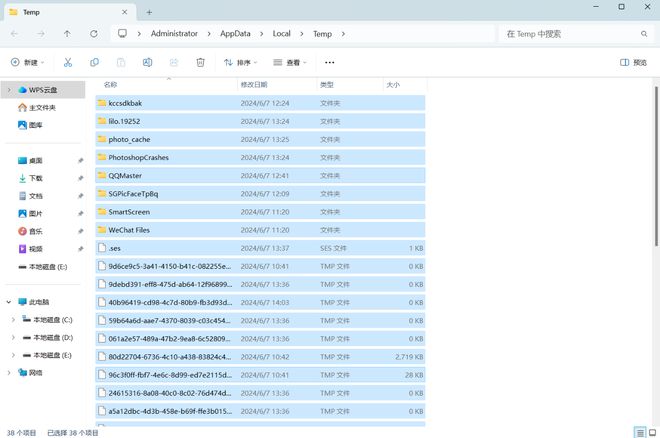Click the Paste icon in toolbar
The height and width of the screenshot is (438, 660).
121,62
